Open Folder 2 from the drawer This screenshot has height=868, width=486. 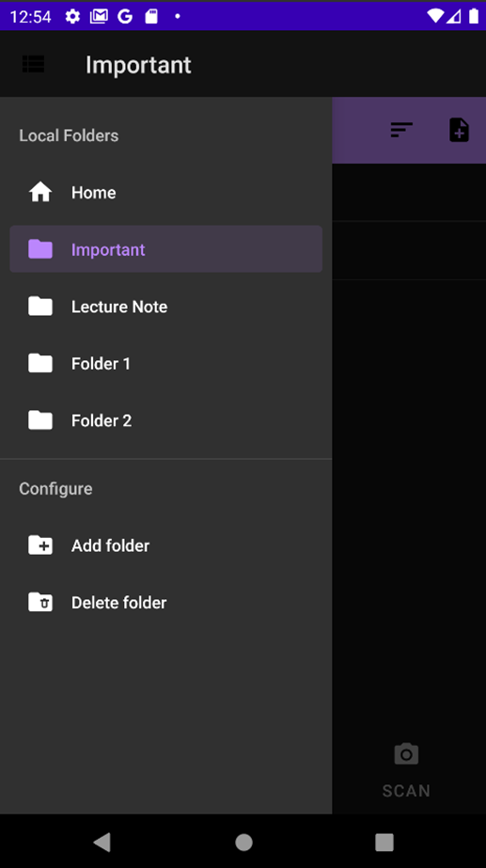click(166, 420)
